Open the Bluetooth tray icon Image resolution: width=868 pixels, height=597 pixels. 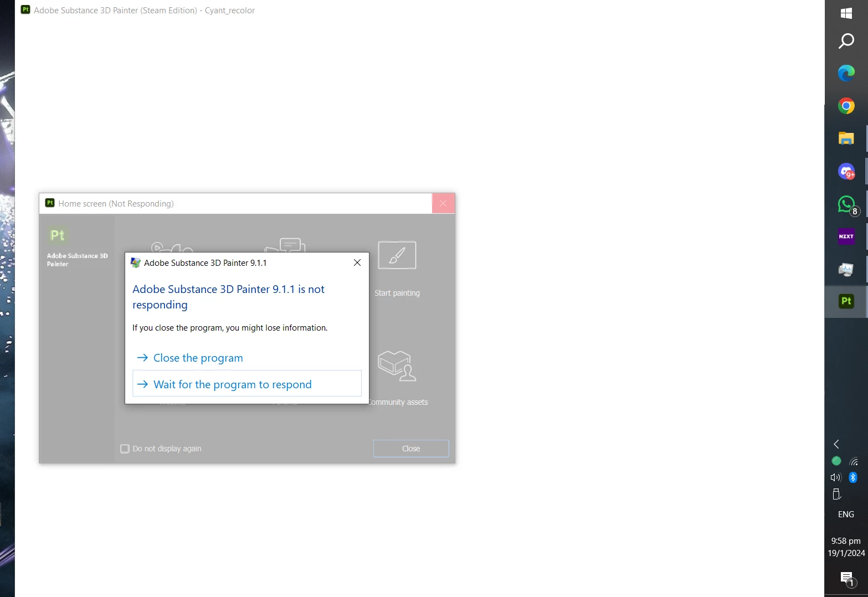(x=853, y=477)
